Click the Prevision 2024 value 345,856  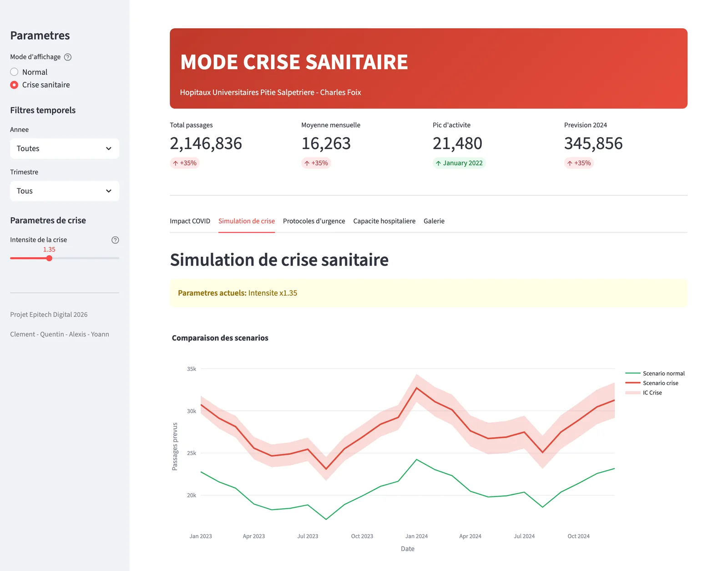pos(593,144)
